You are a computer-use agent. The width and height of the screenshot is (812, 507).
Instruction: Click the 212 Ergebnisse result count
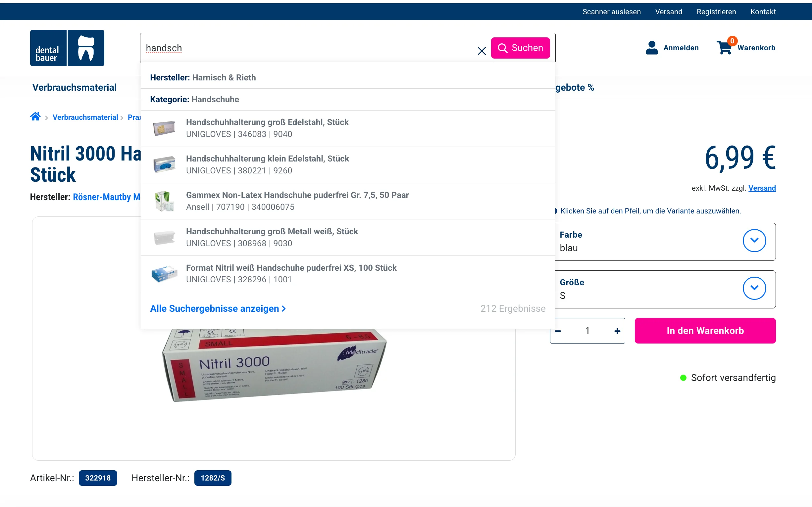coord(513,308)
